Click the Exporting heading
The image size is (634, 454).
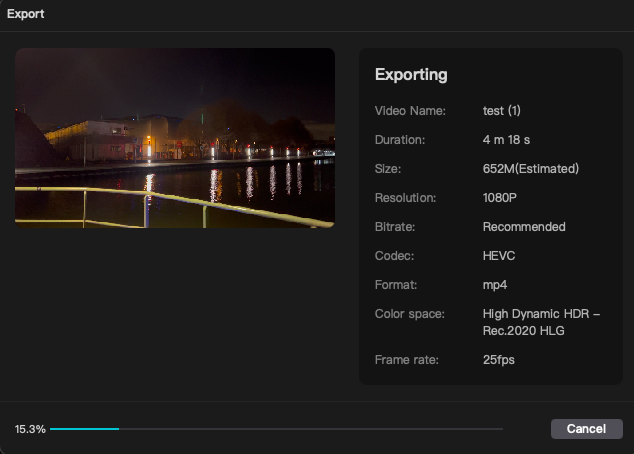pos(411,75)
